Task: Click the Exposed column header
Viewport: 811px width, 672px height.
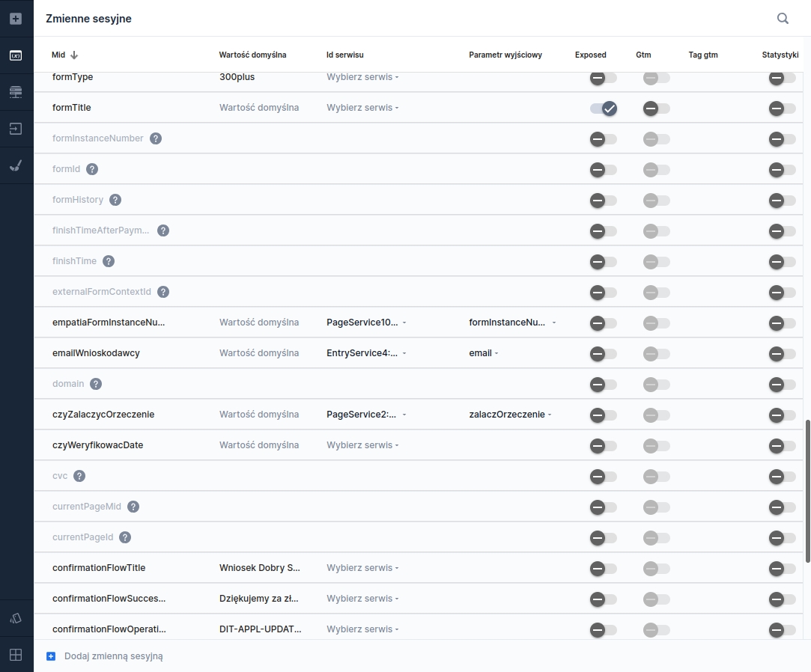Action: (x=590, y=55)
